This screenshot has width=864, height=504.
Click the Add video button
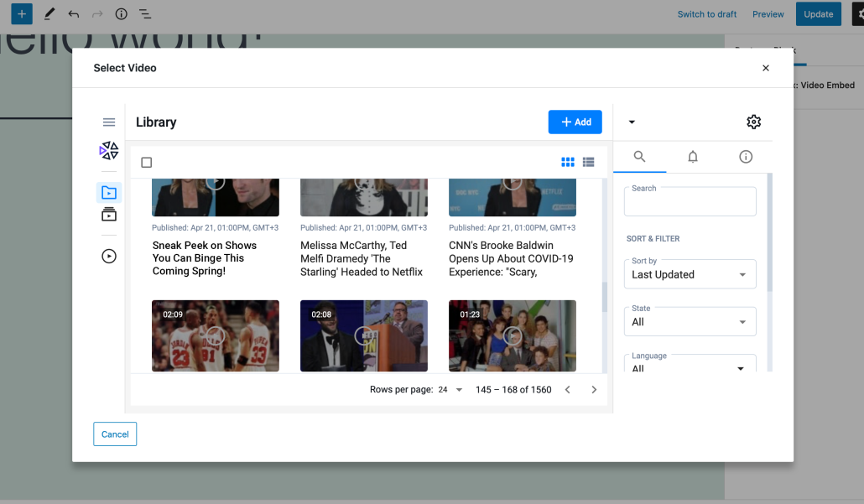point(575,122)
